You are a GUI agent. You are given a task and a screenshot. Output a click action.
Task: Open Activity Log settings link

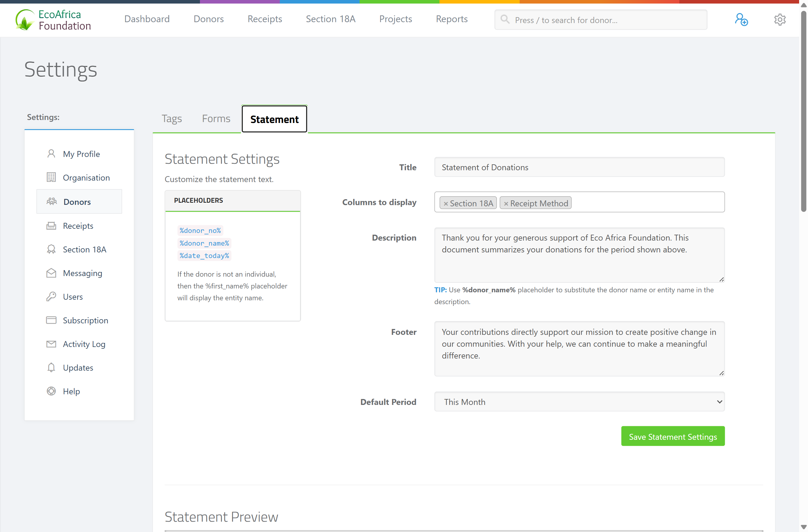coord(84,344)
